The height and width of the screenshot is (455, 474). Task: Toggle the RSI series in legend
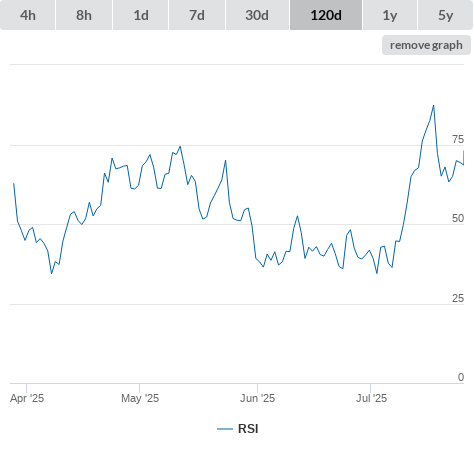point(248,429)
